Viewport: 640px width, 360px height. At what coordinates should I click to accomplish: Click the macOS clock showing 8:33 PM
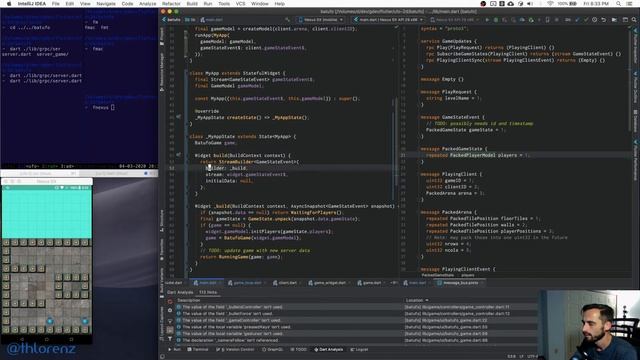597,4
